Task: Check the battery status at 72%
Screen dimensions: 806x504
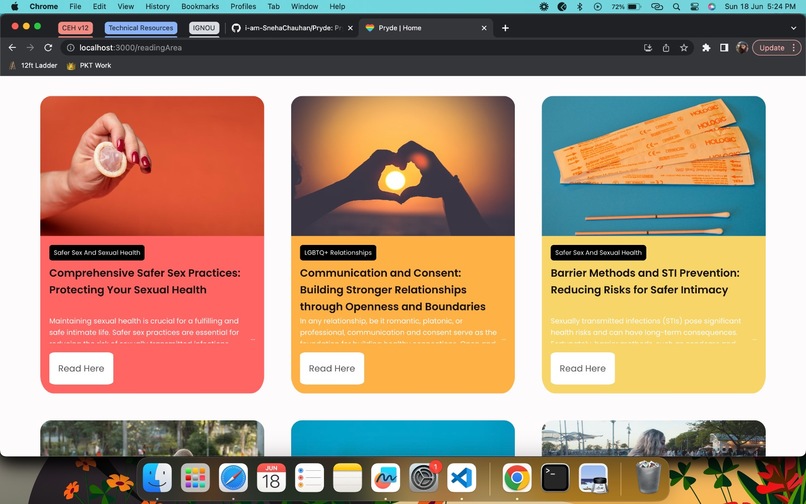Action: 626,7
